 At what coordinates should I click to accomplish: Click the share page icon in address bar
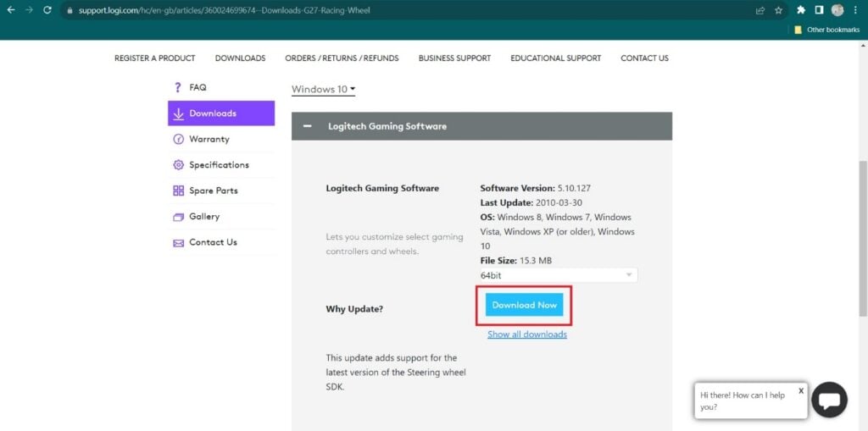[760, 10]
